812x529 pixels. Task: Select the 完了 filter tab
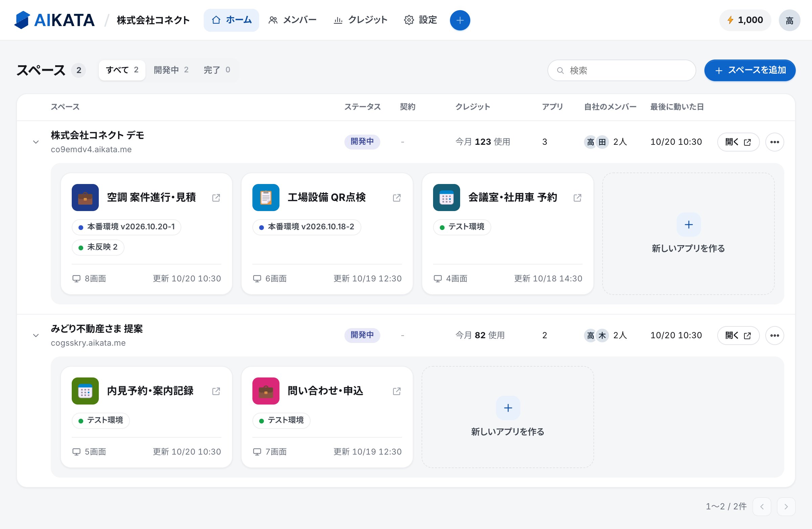click(x=217, y=70)
